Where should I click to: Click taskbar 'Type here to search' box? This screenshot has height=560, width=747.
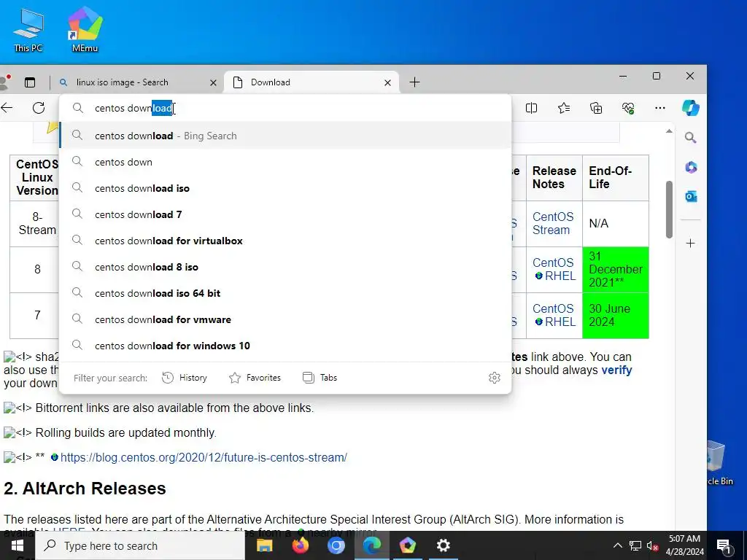(140, 545)
